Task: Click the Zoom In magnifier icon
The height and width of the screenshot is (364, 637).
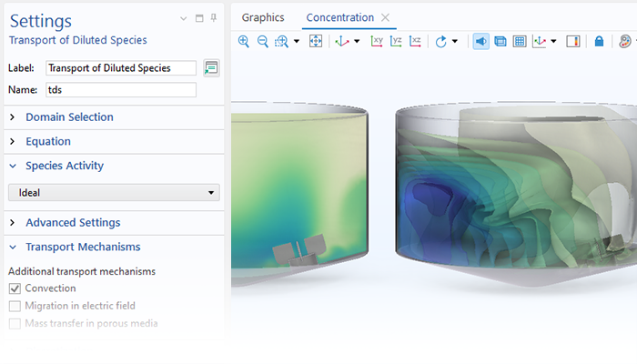Action: tap(243, 41)
